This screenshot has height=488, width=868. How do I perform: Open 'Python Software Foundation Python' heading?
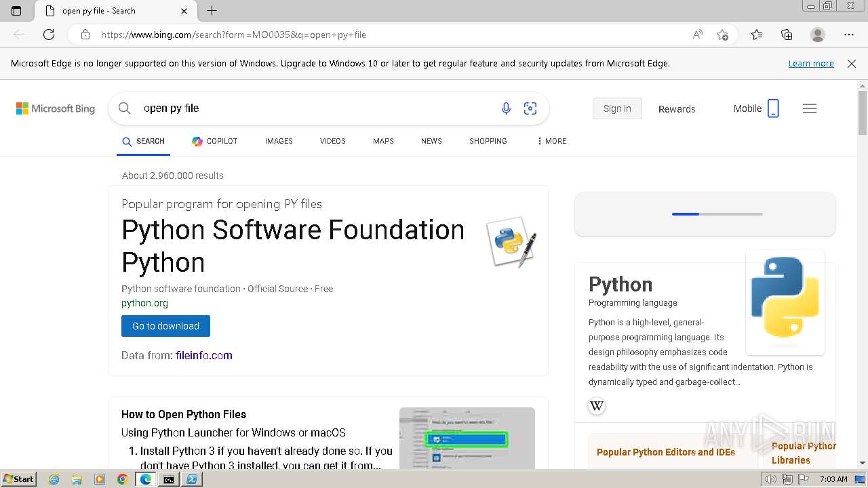[293, 246]
